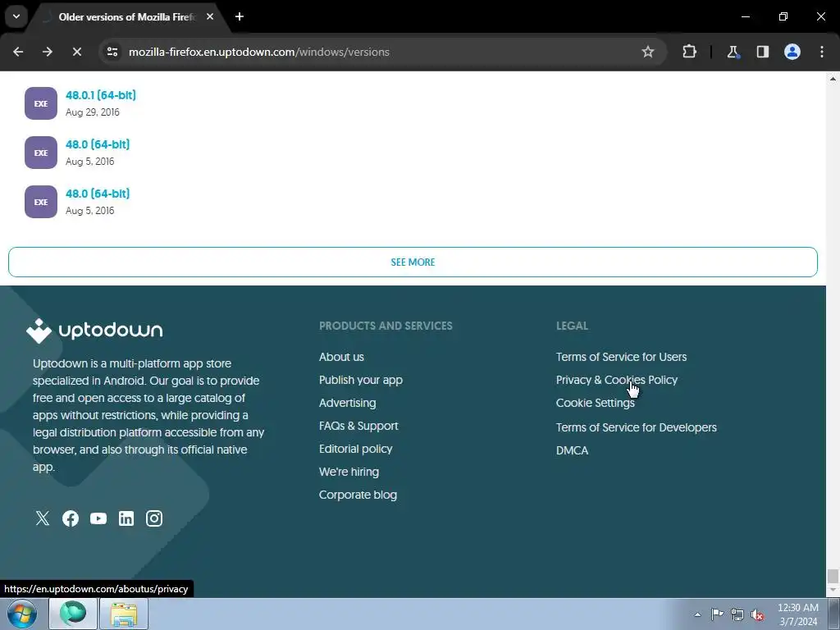Show hidden system tray icons
The image size is (840, 630).
coord(697,614)
